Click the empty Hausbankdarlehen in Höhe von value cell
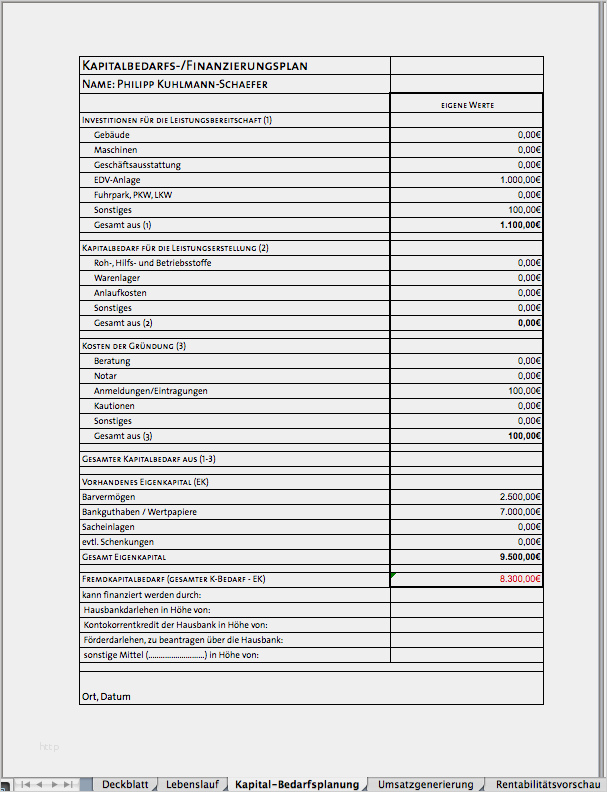The image size is (607, 792). point(466,610)
